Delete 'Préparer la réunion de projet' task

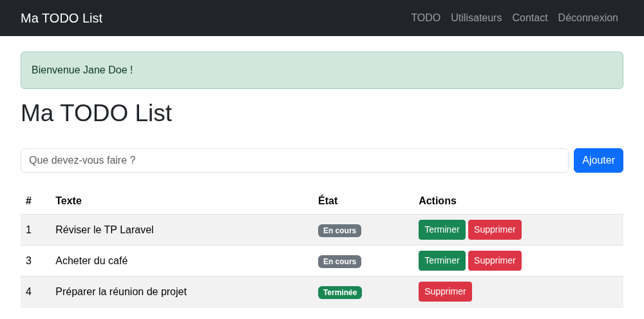point(445,291)
